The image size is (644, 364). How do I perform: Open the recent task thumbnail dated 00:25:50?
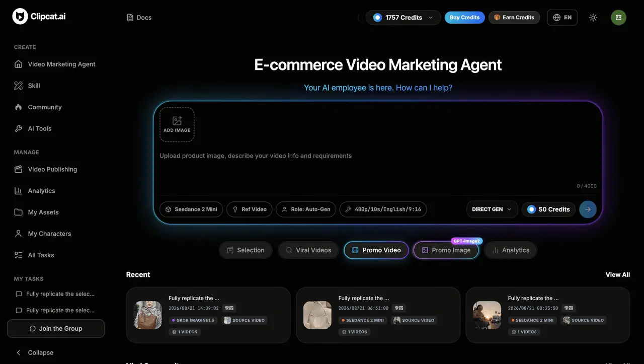pyautogui.click(x=487, y=315)
